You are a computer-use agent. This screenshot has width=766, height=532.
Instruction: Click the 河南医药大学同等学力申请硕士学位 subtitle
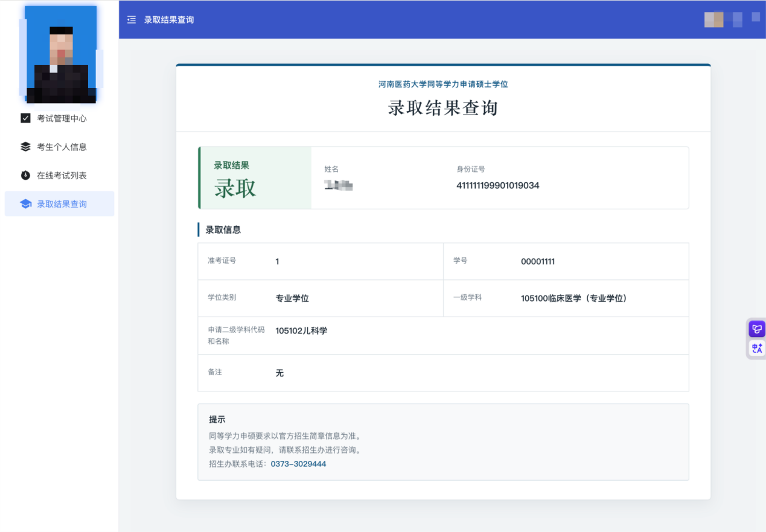[443, 84]
